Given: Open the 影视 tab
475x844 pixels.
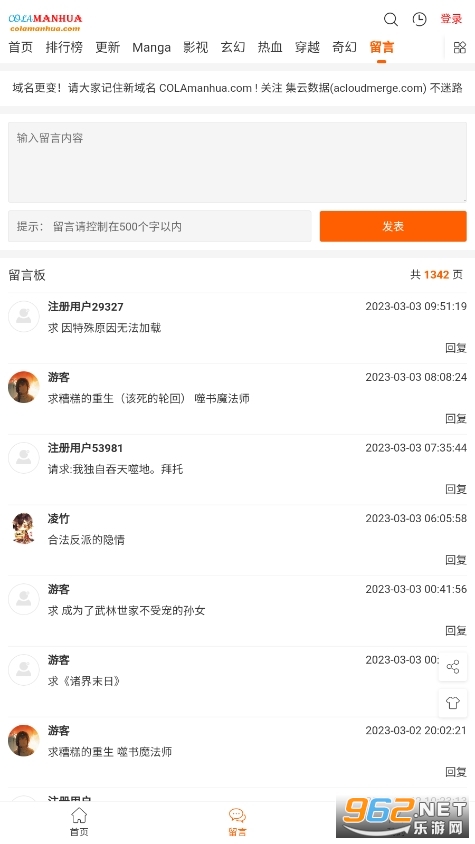Looking at the screenshot, I should [x=195, y=47].
